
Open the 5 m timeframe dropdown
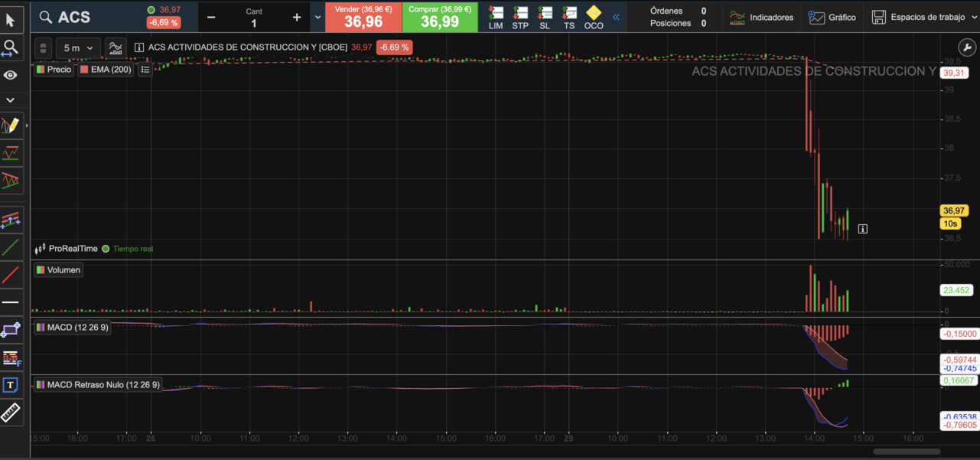coord(79,48)
